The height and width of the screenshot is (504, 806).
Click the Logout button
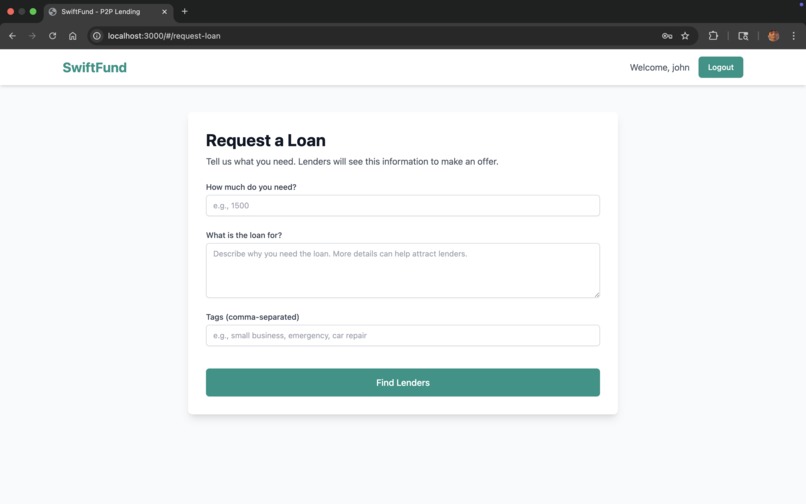click(720, 67)
